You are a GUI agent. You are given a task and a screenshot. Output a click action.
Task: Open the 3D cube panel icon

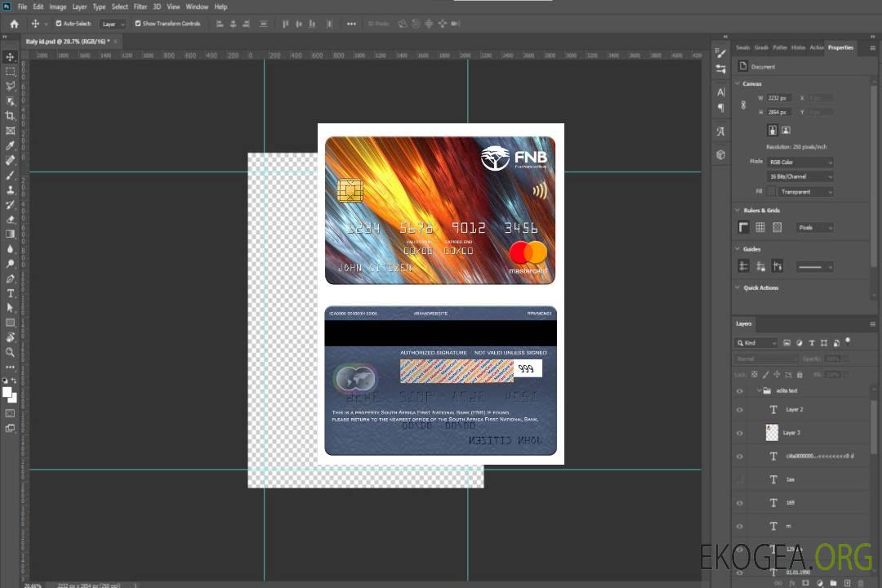coord(720,154)
